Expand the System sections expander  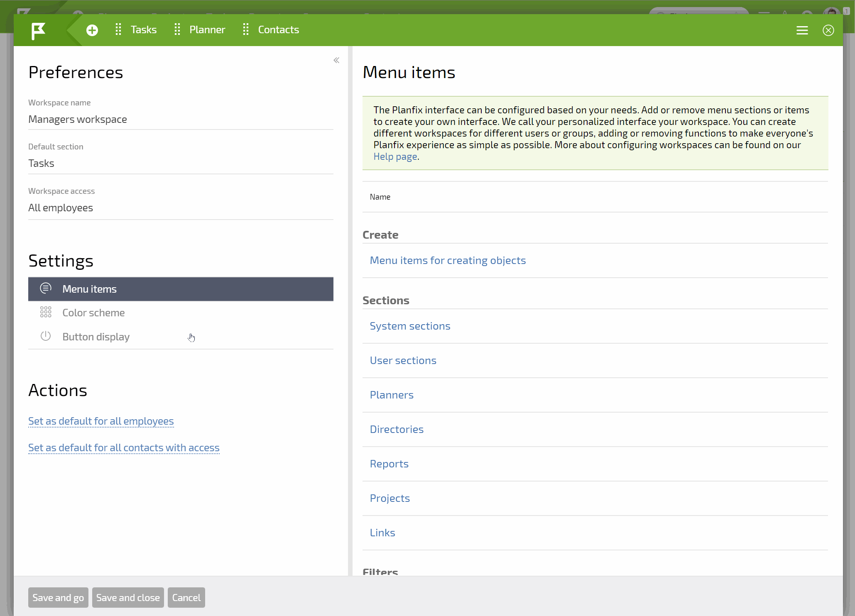click(409, 325)
